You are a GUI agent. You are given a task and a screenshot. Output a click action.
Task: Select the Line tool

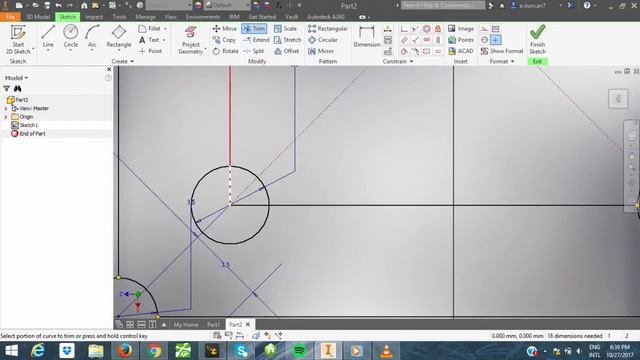pyautogui.click(x=48, y=36)
